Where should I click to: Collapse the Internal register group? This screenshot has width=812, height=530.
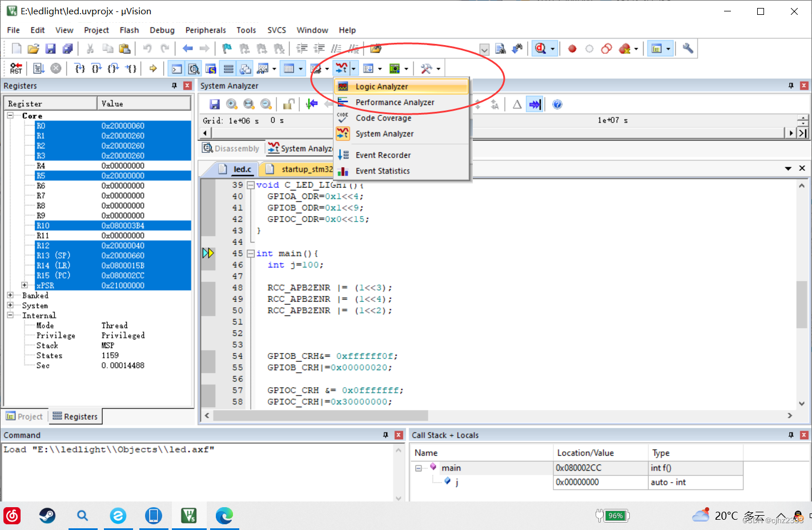(10, 315)
